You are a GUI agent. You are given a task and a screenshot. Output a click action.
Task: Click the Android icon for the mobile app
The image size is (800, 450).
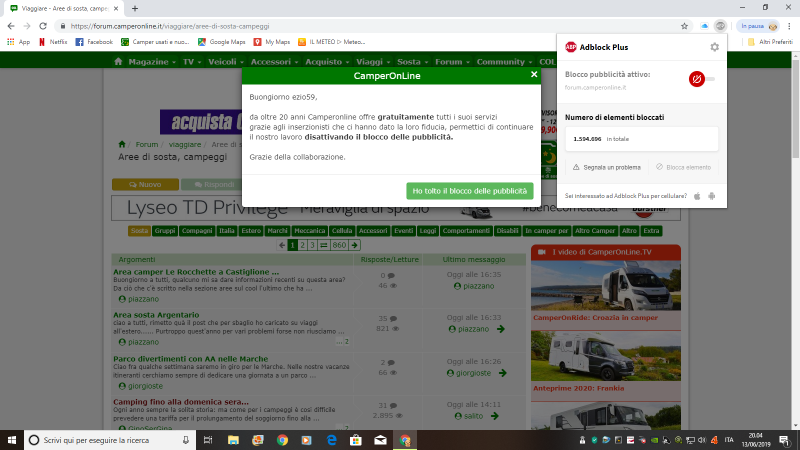click(712, 195)
